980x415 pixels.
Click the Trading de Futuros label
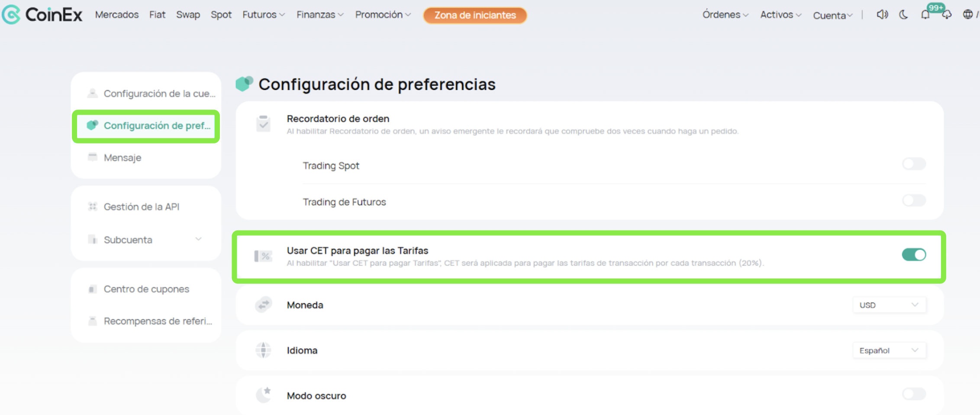point(344,202)
